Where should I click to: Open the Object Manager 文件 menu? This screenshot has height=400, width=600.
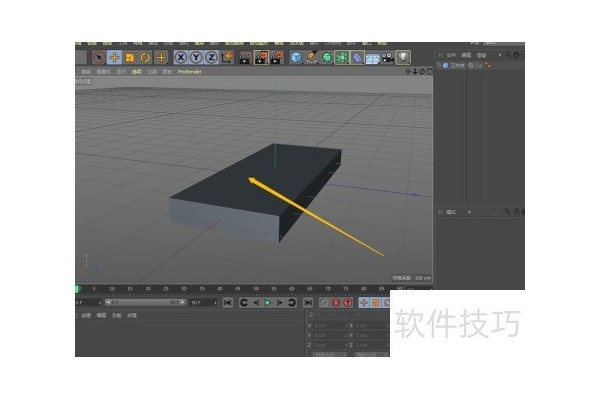click(x=451, y=56)
